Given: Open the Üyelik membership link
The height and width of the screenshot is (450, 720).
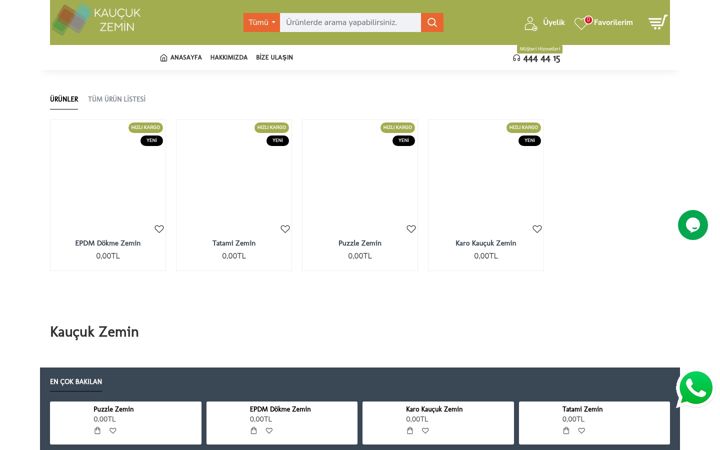Looking at the screenshot, I should 554,22.
